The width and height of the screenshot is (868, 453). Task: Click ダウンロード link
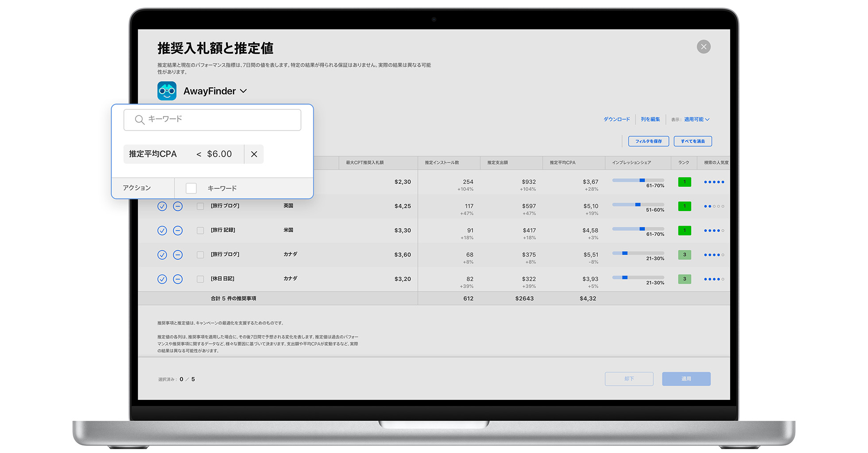pos(616,119)
